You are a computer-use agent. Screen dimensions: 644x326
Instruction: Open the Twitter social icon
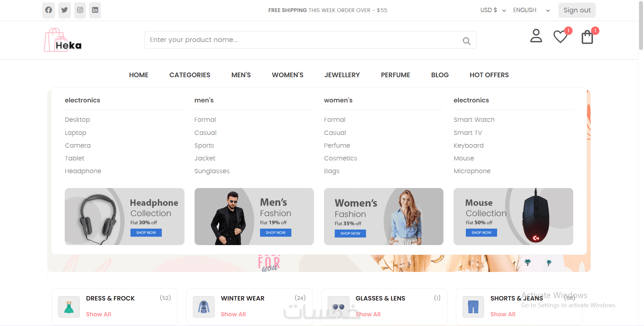[64, 10]
